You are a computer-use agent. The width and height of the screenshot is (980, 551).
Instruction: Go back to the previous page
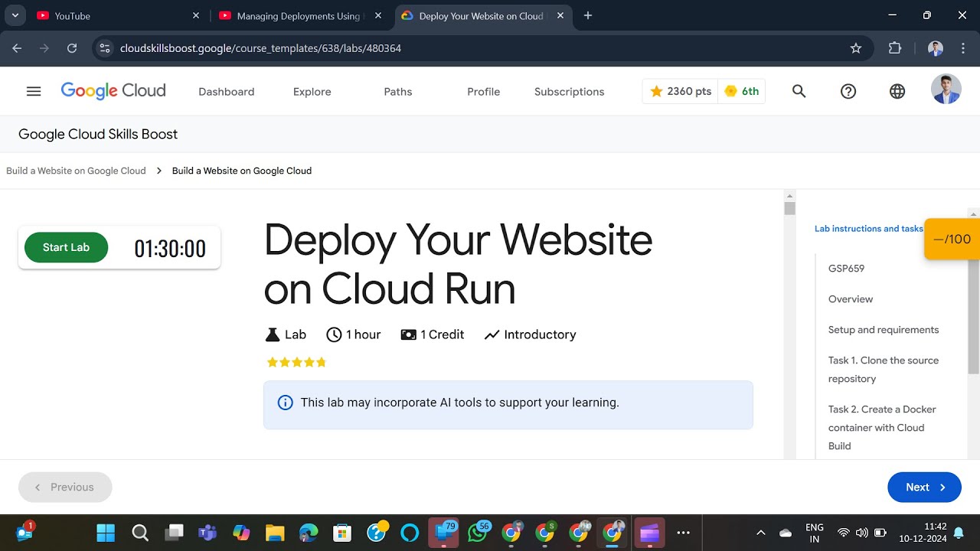point(18,48)
